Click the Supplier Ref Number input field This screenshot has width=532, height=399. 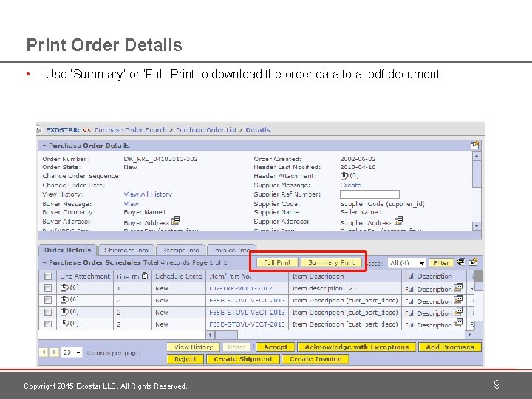(369, 194)
